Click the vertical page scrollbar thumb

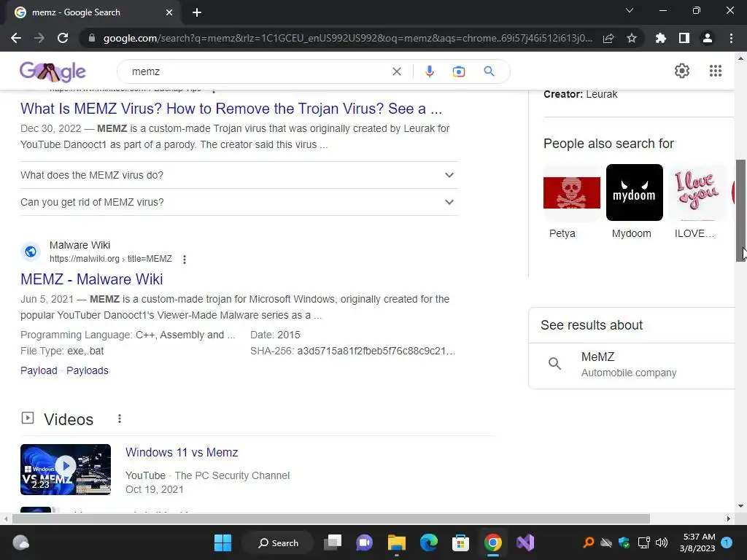pyautogui.click(x=741, y=211)
